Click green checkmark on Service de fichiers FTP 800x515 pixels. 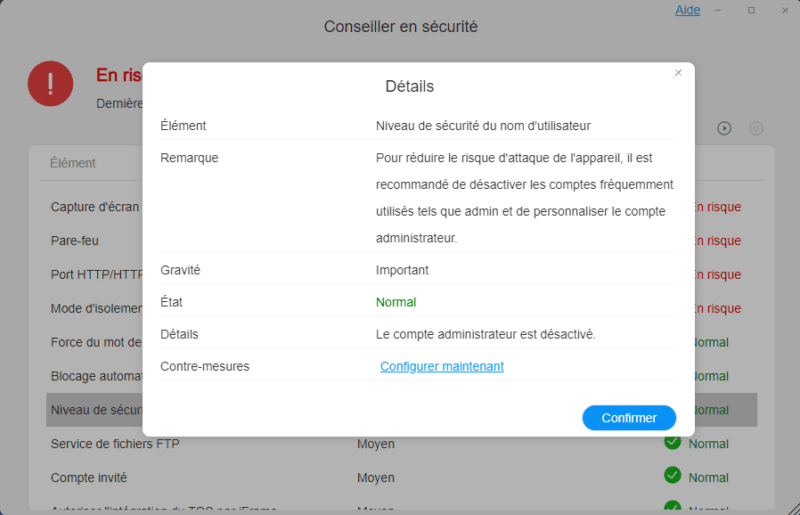point(672,442)
